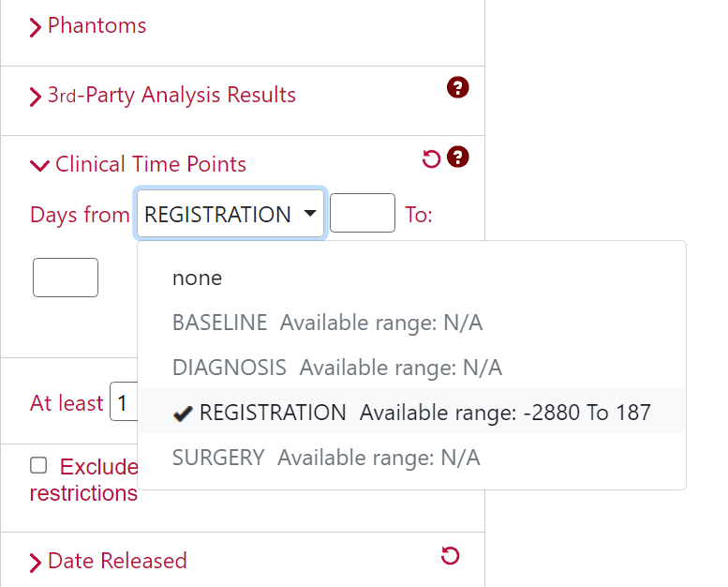Click the To end value input box
The width and height of the screenshot is (728, 587).
click(66, 278)
